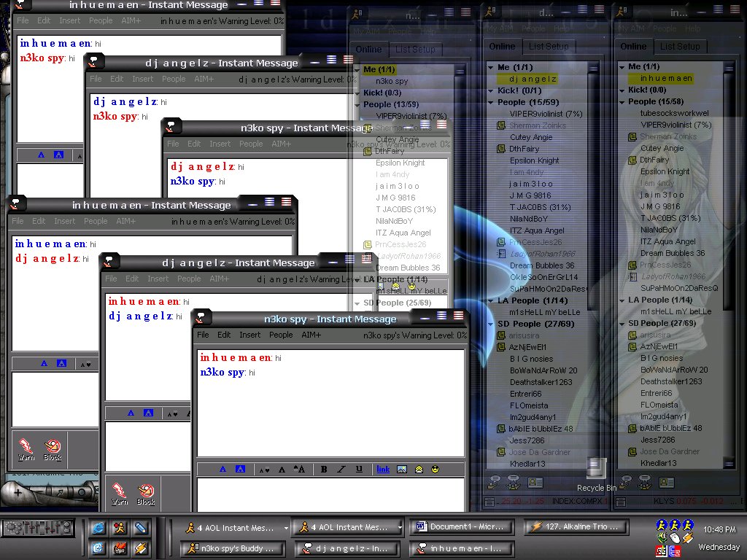The width and height of the screenshot is (747, 560).
Task: Insert hyperlink using the link button
Action: [383, 470]
